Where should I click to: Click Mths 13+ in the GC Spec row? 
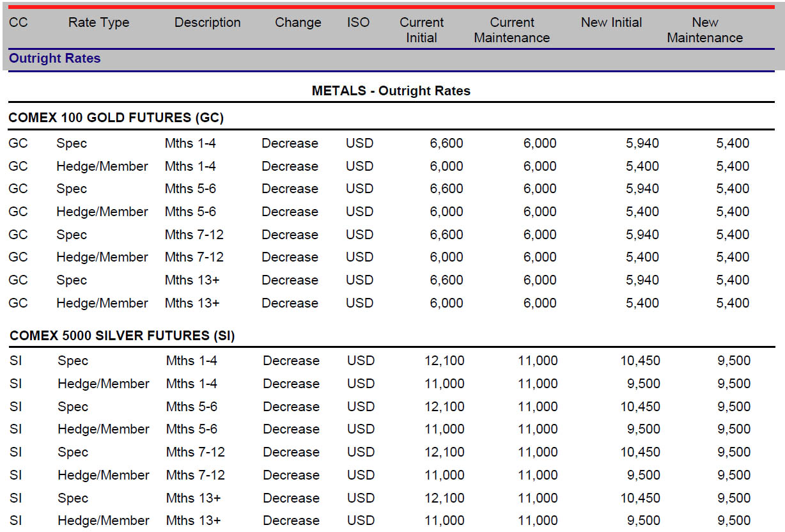pyautogui.click(x=192, y=280)
